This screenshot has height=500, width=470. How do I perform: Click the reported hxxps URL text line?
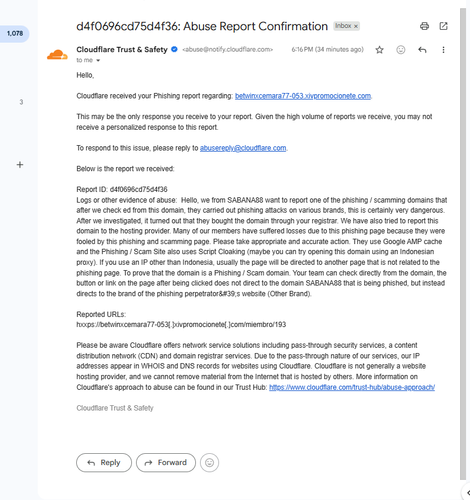[x=181, y=325]
